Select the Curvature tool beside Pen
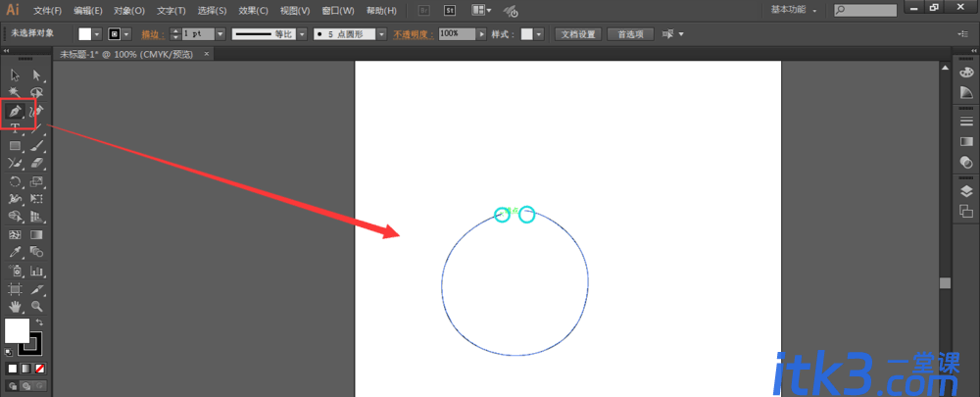 (36, 112)
